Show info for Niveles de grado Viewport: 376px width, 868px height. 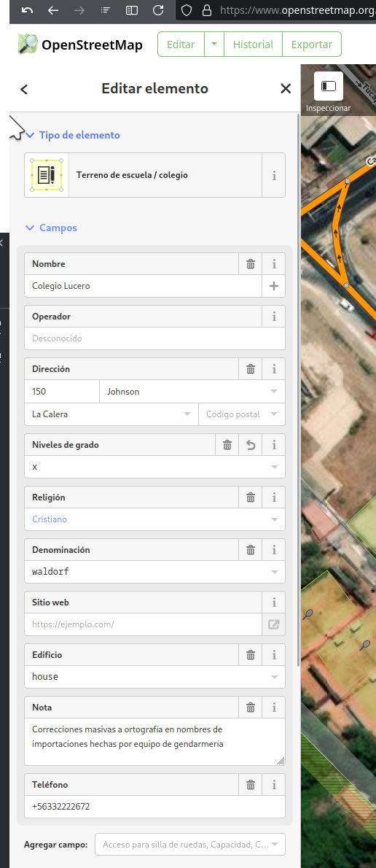(x=274, y=444)
